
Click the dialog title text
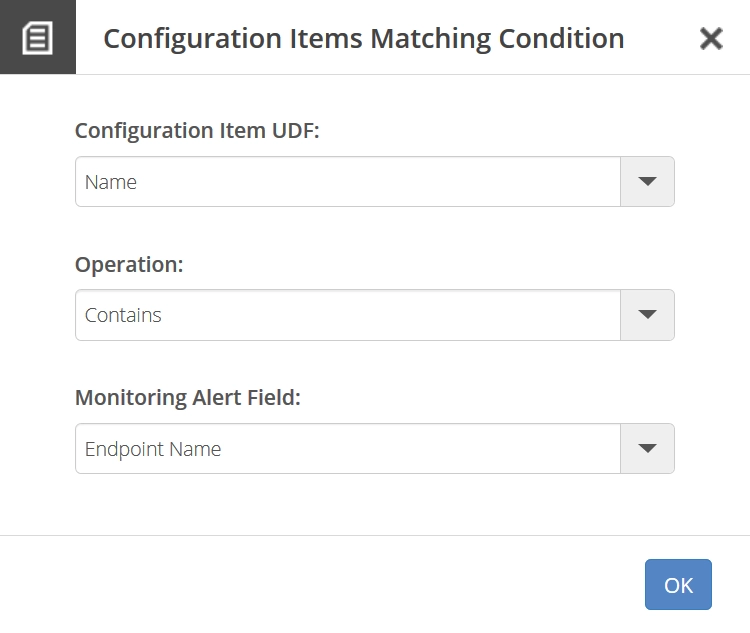coord(364,39)
